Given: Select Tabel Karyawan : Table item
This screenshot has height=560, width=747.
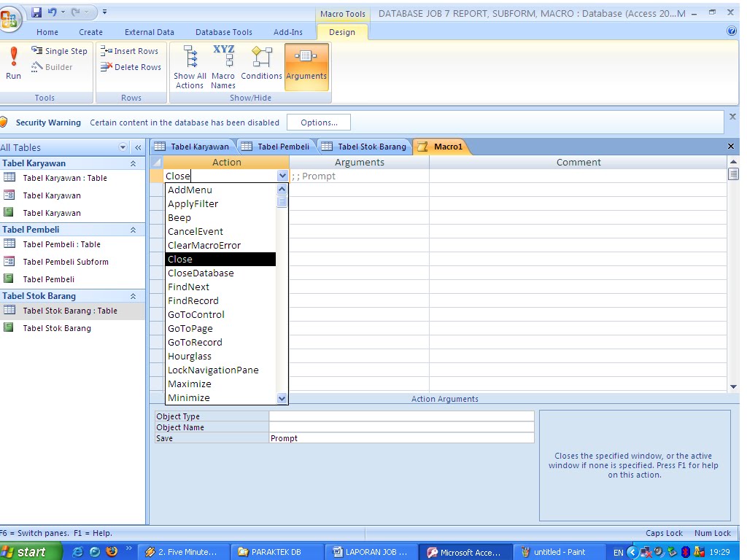Looking at the screenshot, I should 65,178.
